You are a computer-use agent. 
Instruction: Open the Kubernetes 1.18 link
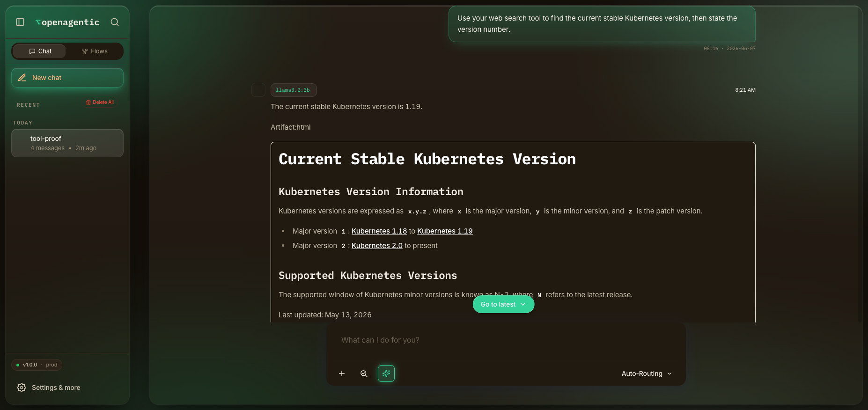point(379,231)
